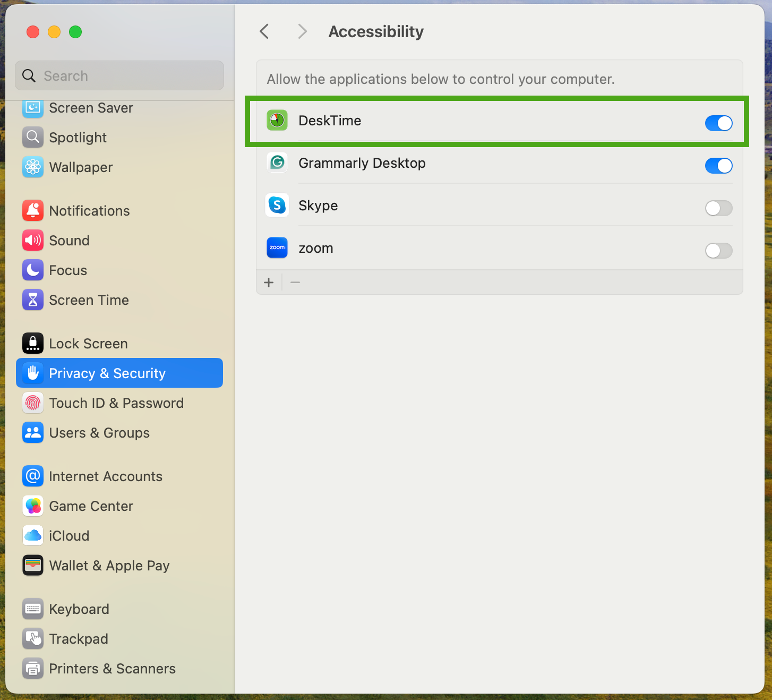Disable the DeskTime accessibility toggle
The width and height of the screenshot is (772, 700).
(x=718, y=123)
